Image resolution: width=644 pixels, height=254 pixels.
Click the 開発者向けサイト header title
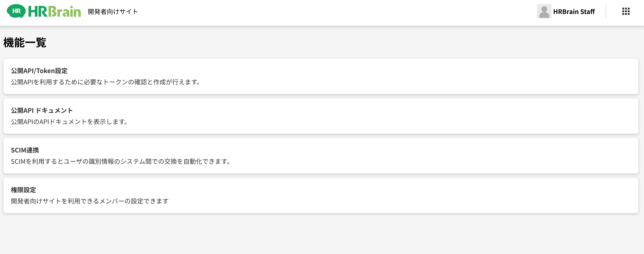click(113, 12)
